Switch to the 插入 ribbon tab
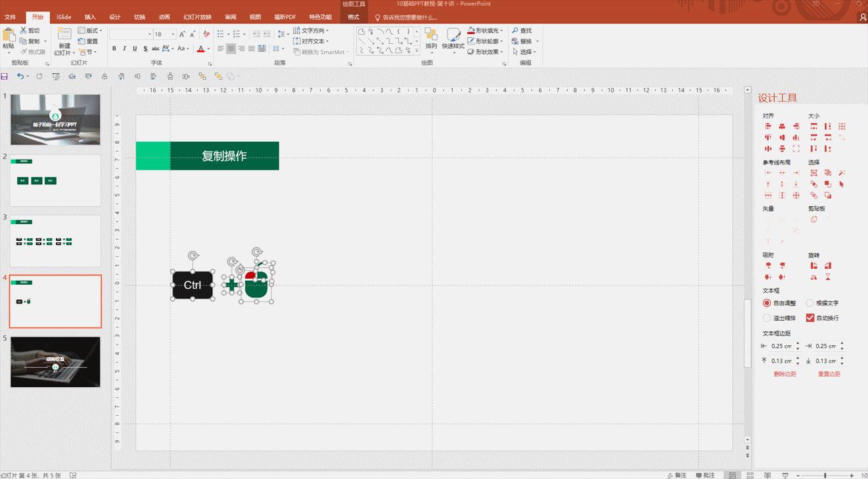Viewport: 868px width, 479px height. pyautogui.click(x=89, y=17)
